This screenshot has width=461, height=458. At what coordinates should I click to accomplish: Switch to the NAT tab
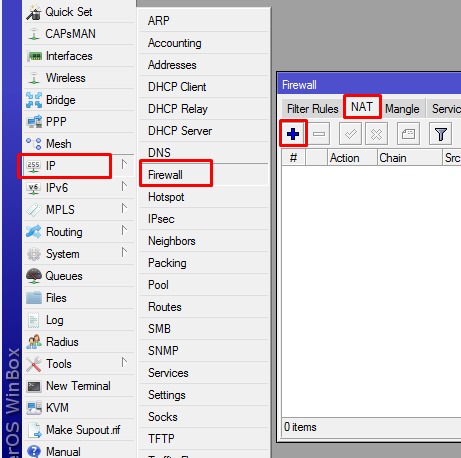click(362, 107)
